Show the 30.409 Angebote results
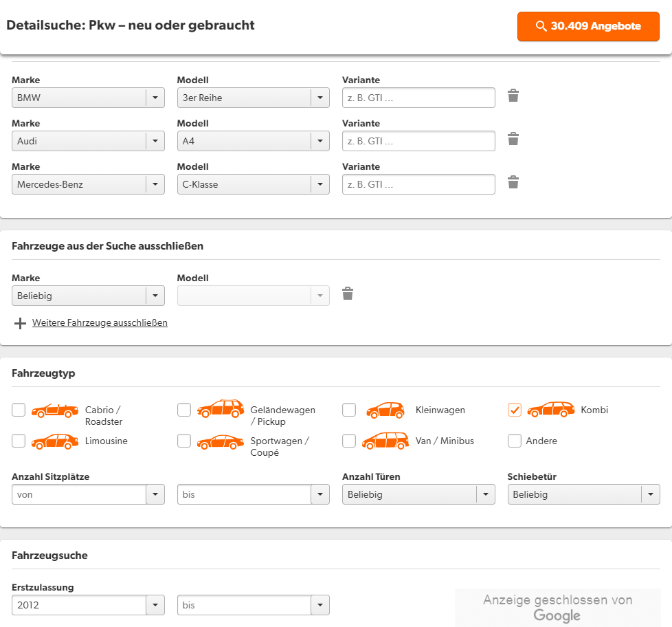Viewport: 672px width, 627px height. tap(588, 27)
